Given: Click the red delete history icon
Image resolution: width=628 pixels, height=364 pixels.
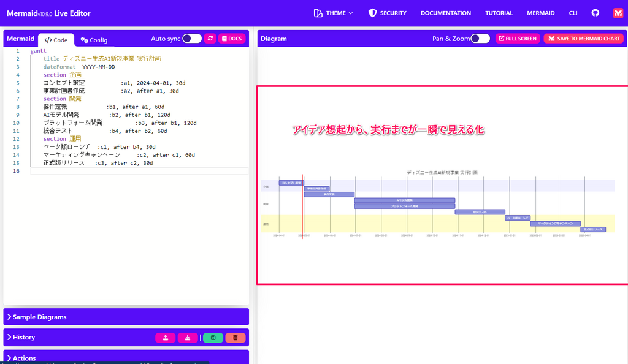Looking at the screenshot, I should tap(235, 338).
